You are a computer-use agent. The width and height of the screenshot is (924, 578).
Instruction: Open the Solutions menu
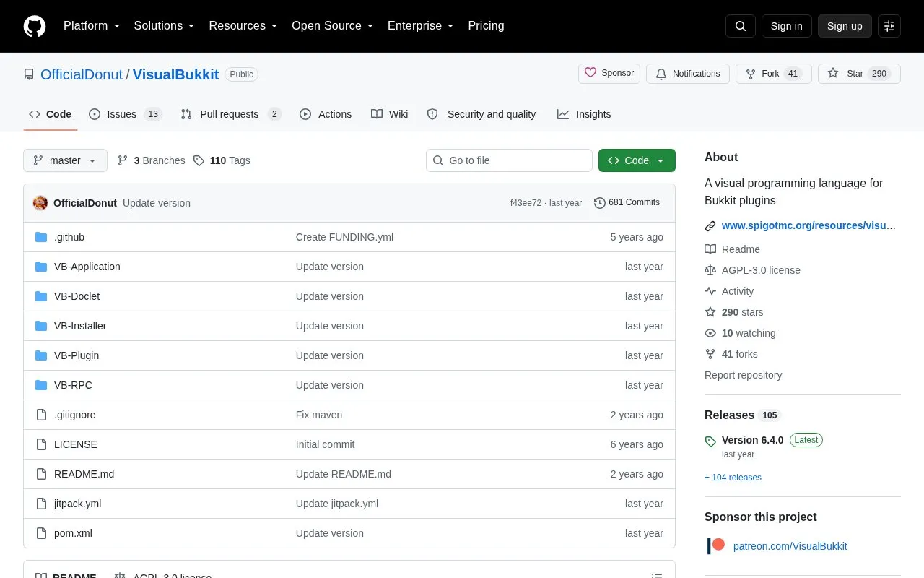click(x=165, y=26)
